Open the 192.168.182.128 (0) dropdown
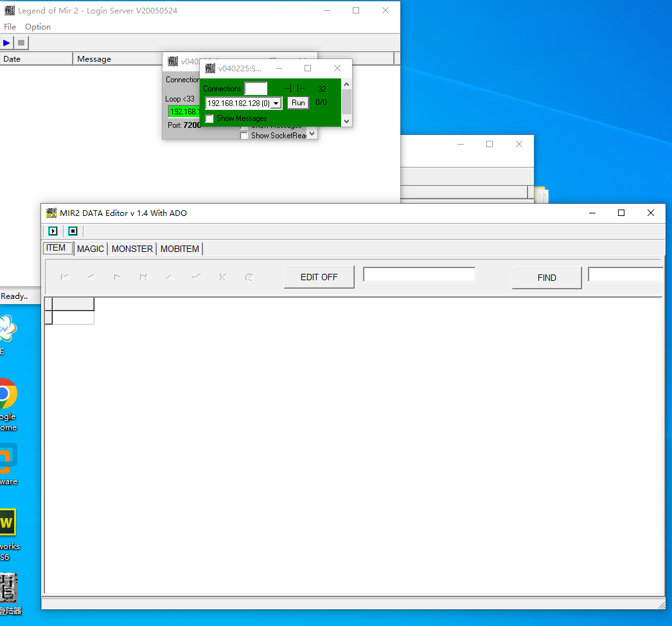This screenshot has height=626, width=672. tap(276, 103)
